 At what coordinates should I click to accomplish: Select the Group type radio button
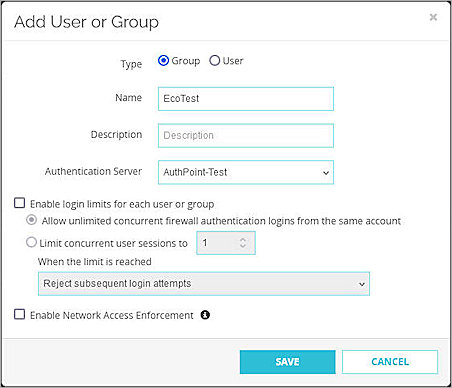163,61
